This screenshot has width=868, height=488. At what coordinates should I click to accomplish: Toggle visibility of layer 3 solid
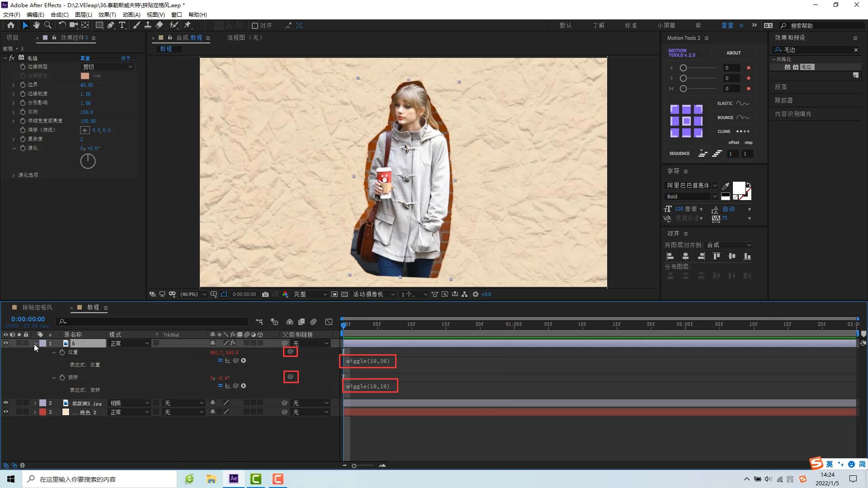coord(6,412)
